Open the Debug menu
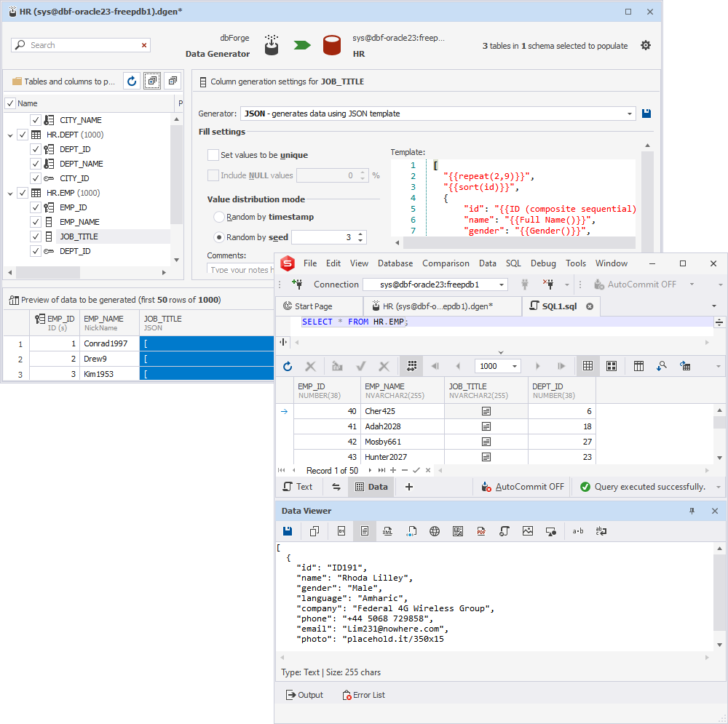Screen dimensions: 728x724 [543, 263]
